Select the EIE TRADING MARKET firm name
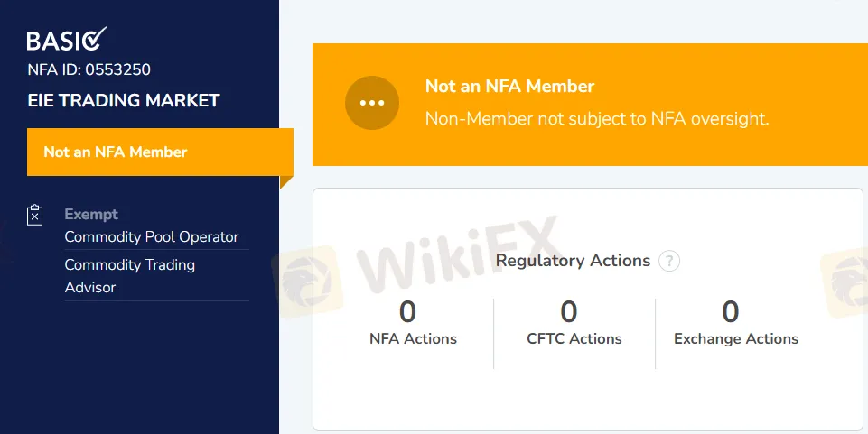 click(x=124, y=100)
